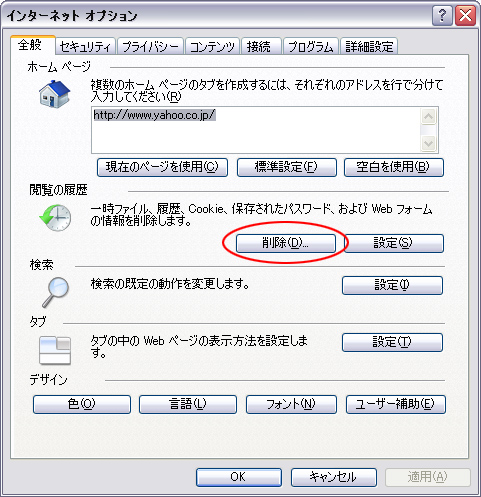
Task: Click into the homepage URL text field
Action: 256,130
